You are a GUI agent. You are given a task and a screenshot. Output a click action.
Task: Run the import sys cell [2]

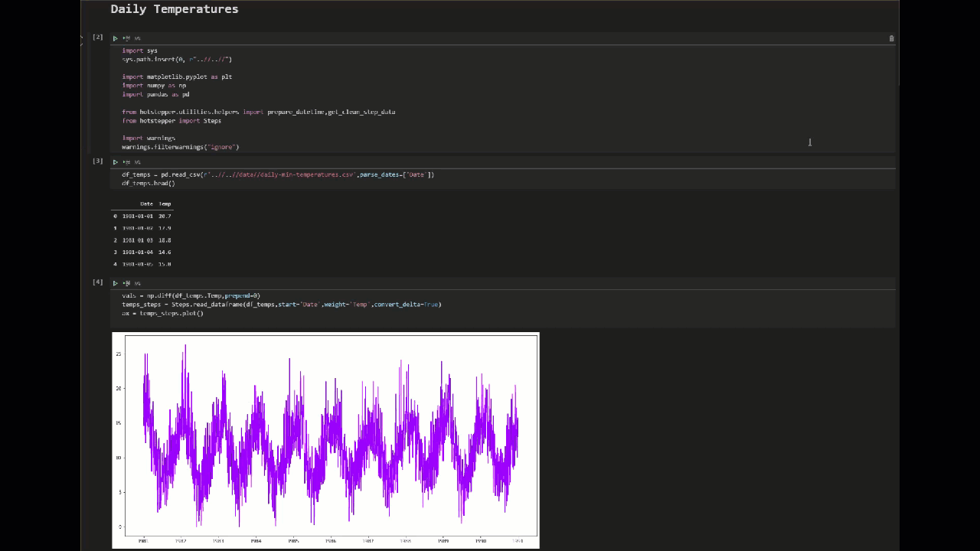click(x=116, y=38)
